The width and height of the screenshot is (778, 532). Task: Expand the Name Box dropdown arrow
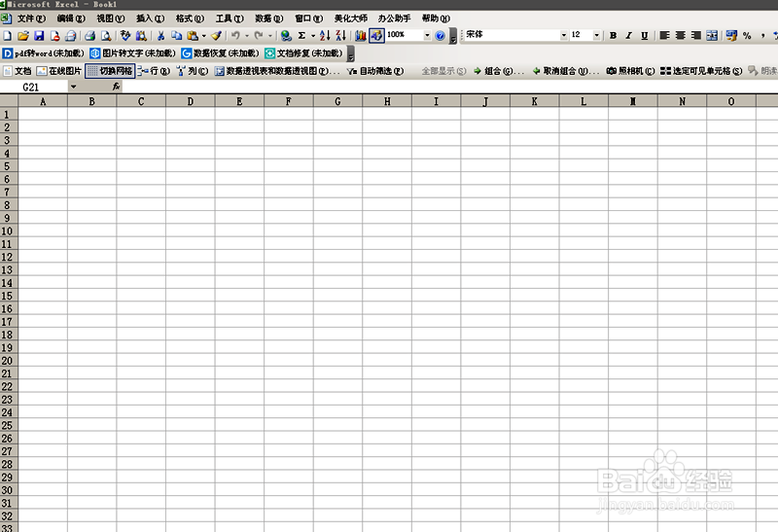pyautogui.click(x=74, y=87)
